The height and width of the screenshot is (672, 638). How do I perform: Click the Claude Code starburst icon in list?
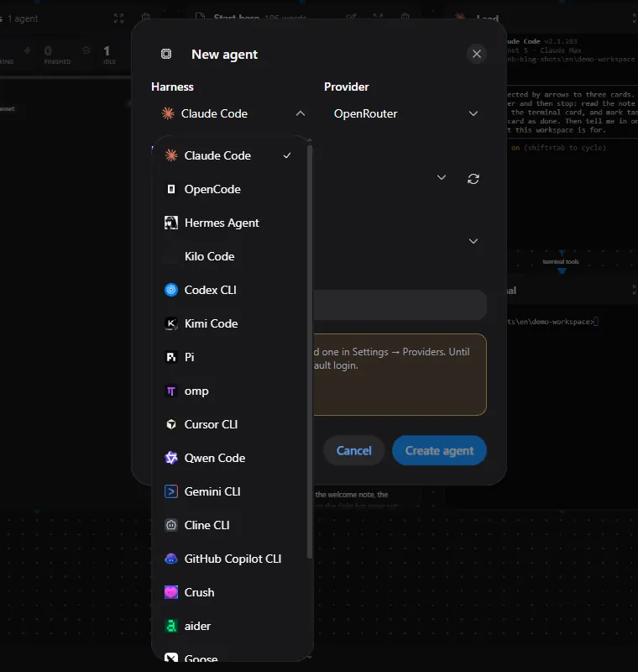pyautogui.click(x=171, y=155)
